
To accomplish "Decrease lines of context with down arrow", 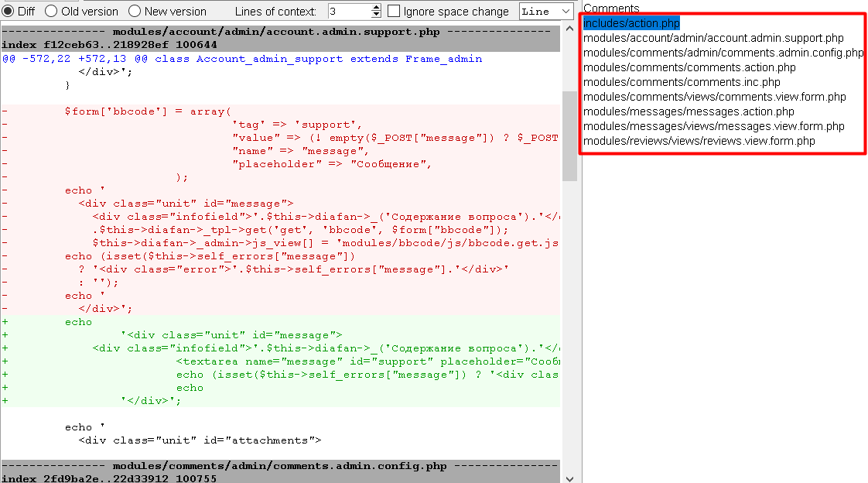I will pos(376,15).
